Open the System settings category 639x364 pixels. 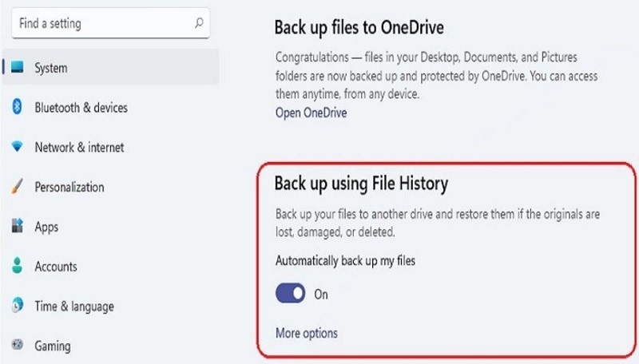[x=51, y=68]
